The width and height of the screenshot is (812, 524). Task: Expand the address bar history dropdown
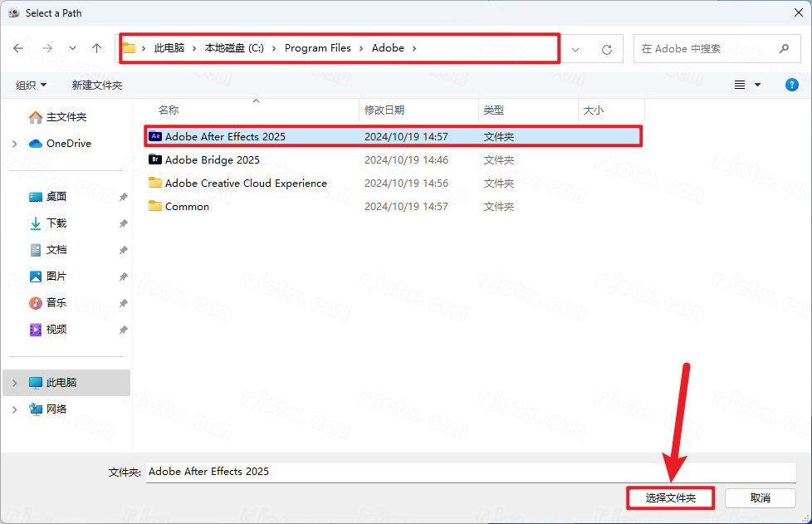(x=576, y=49)
